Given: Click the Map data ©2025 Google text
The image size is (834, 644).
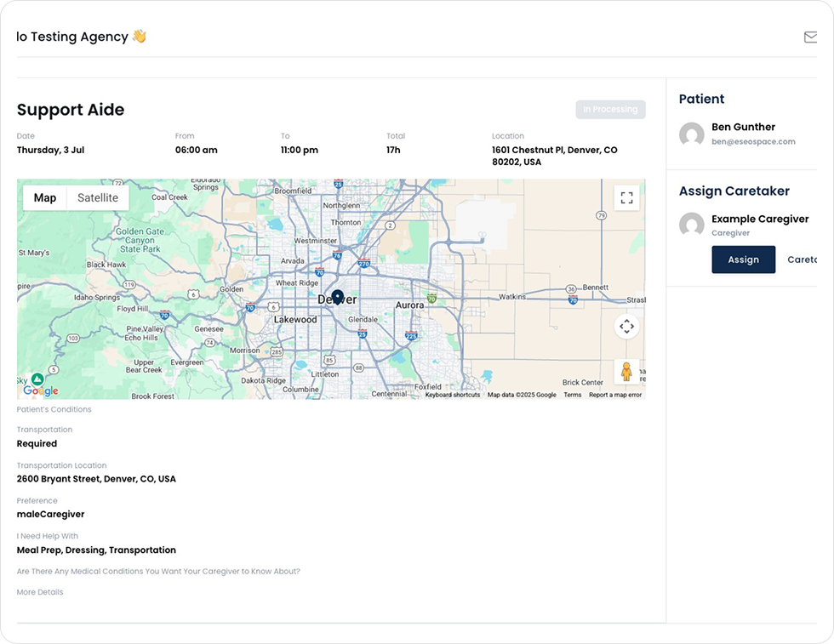Looking at the screenshot, I should [522, 395].
